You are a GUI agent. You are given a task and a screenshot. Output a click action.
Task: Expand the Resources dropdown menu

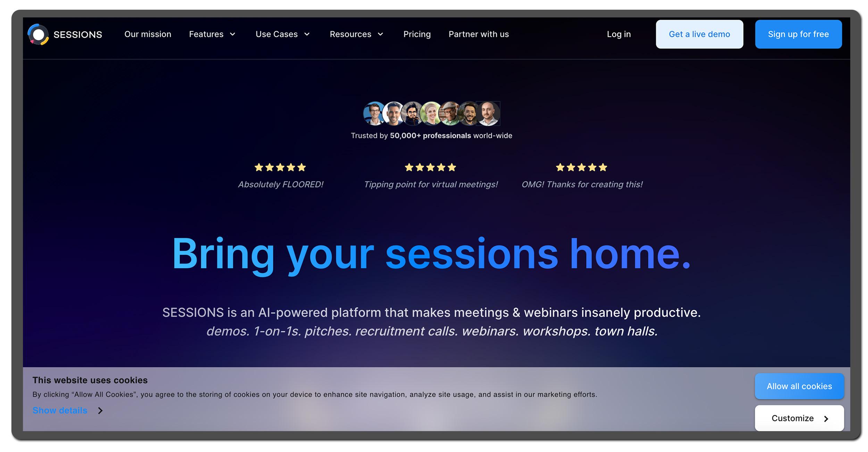(x=356, y=34)
